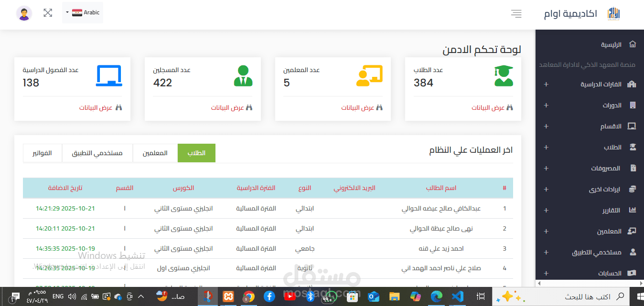The width and height of the screenshot is (644, 306).
Task: Expand الفترات الدراسية menu with plus sign
Action: point(547,84)
